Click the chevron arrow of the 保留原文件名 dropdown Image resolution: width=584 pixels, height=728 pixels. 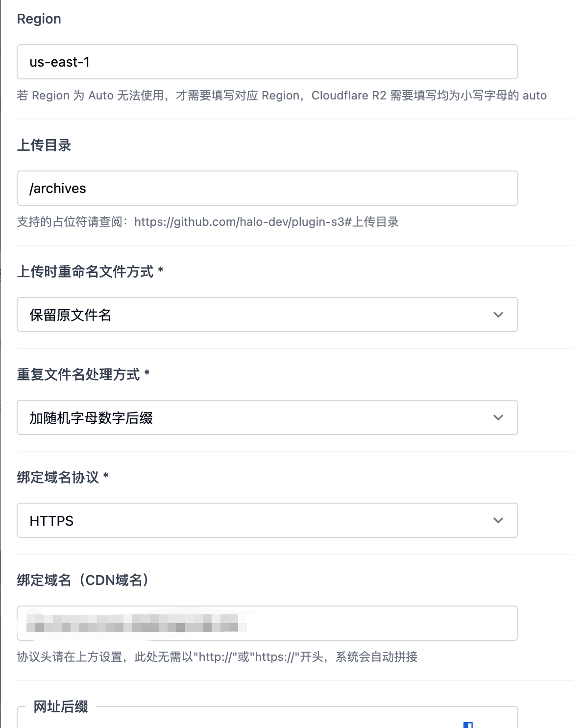[498, 315]
